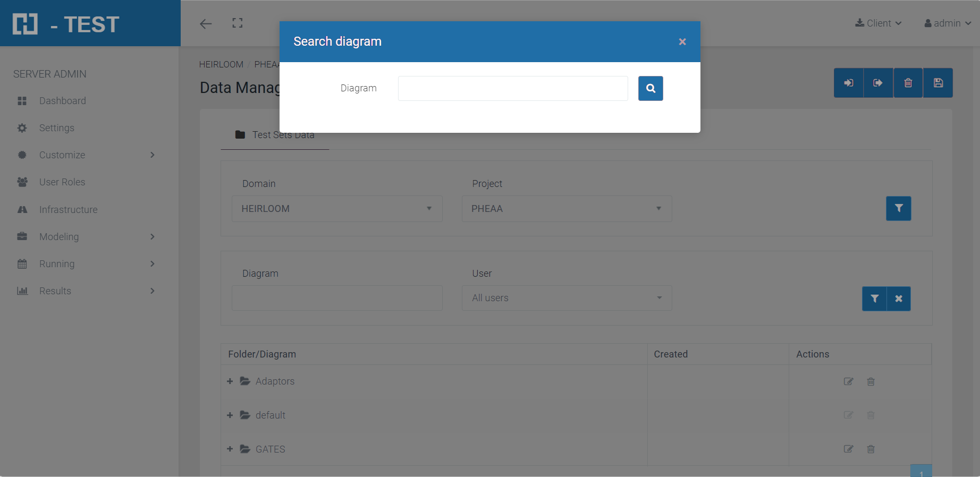Expand the GATES folder tree node
Viewport: 980px width, 477px height.
coord(230,449)
